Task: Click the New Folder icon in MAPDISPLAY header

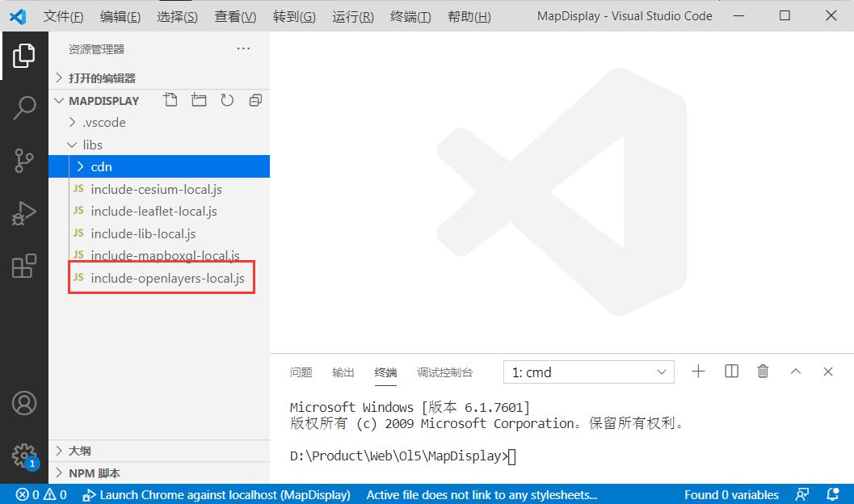Action: pyautogui.click(x=199, y=100)
